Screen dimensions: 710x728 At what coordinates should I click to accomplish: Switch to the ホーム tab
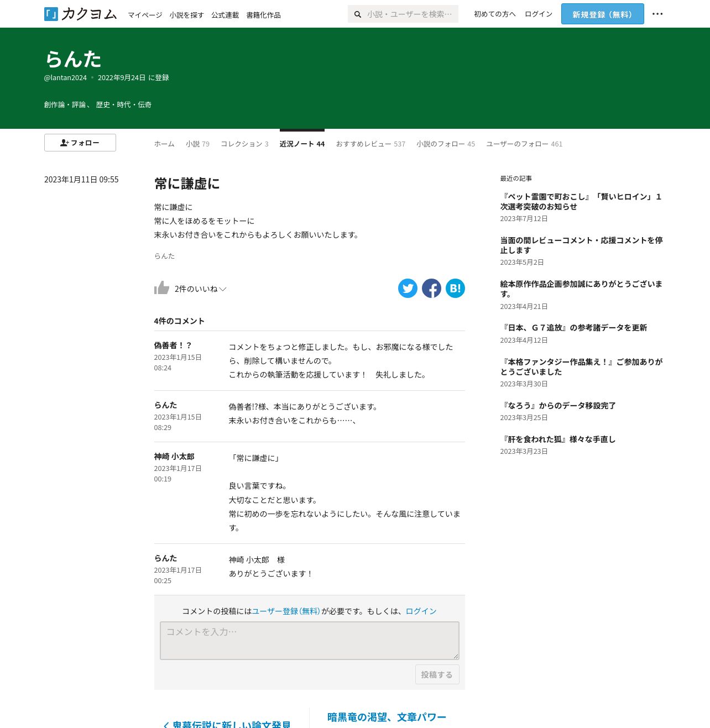click(x=164, y=144)
